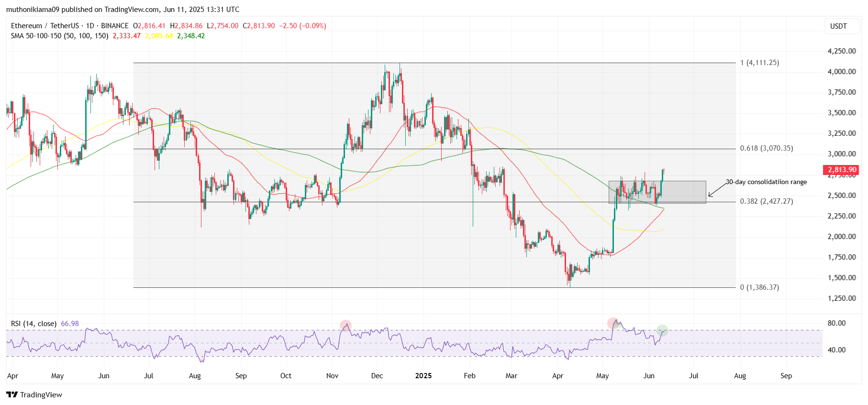The width and height of the screenshot is (868, 405).
Task: Click the arrow pointing at consolidation box
Action: click(x=717, y=189)
